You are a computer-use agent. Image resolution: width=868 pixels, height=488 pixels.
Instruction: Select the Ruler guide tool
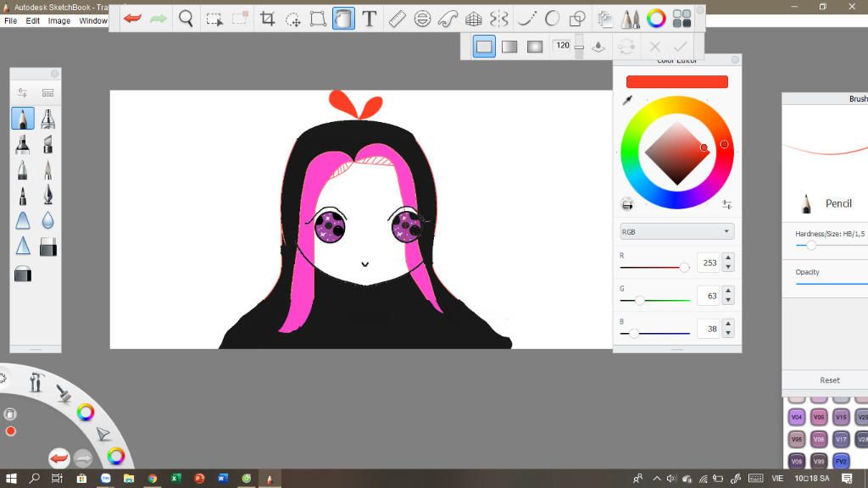coord(397,19)
